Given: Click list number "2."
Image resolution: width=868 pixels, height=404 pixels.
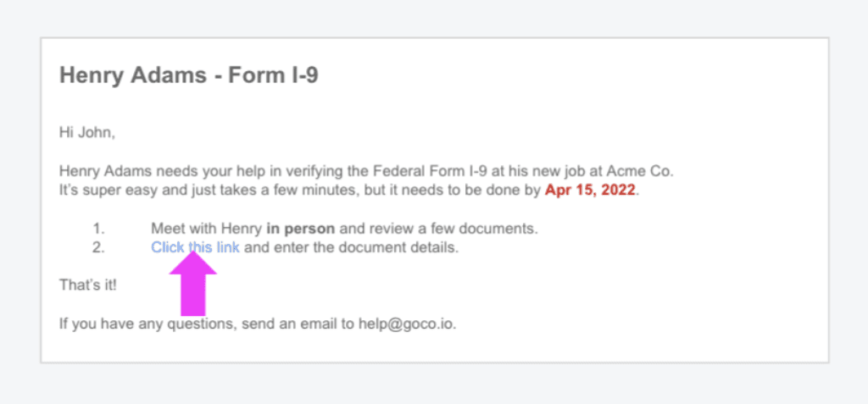Looking at the screenshot, I should pos(98,248).
